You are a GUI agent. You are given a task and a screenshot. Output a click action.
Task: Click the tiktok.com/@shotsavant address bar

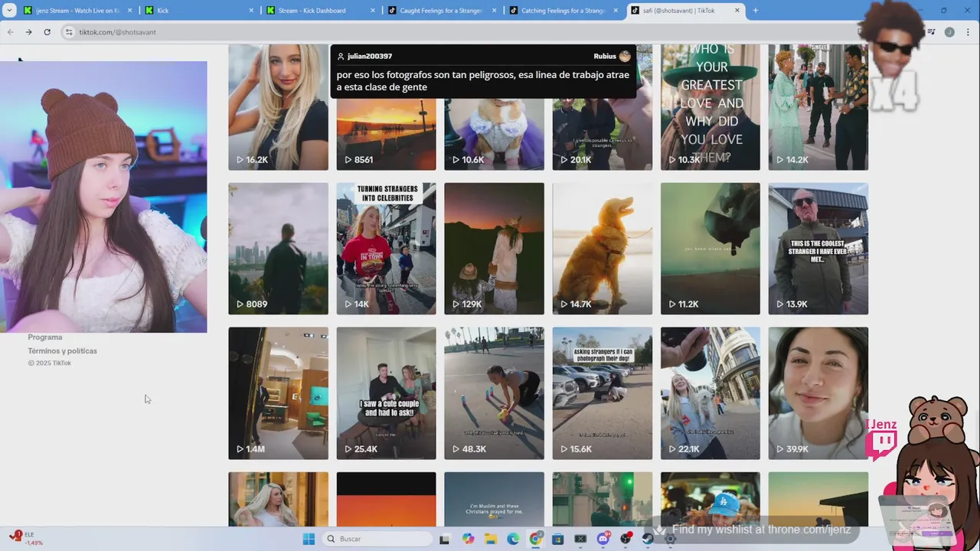tap(459, 32)
